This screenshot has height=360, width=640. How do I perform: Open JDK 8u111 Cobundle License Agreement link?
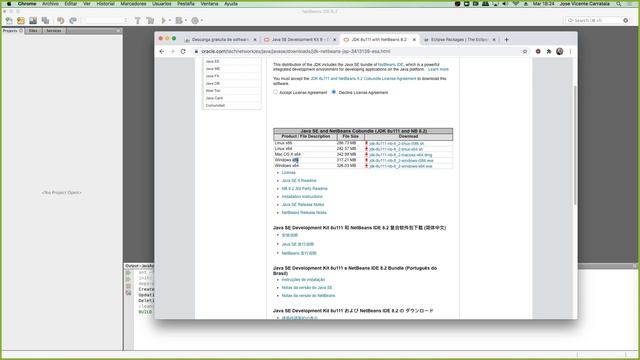[363, 78]
